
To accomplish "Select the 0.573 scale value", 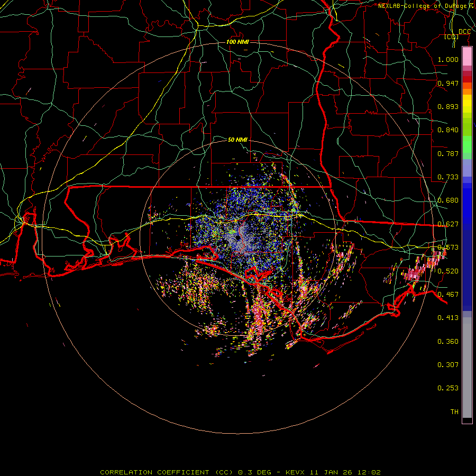I will click(x=448, y=248).
